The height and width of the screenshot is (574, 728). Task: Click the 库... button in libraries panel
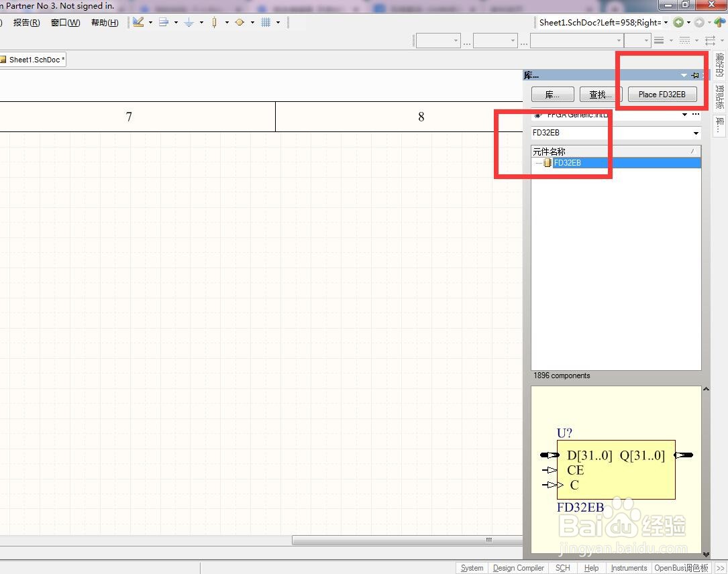pos(552,94)
